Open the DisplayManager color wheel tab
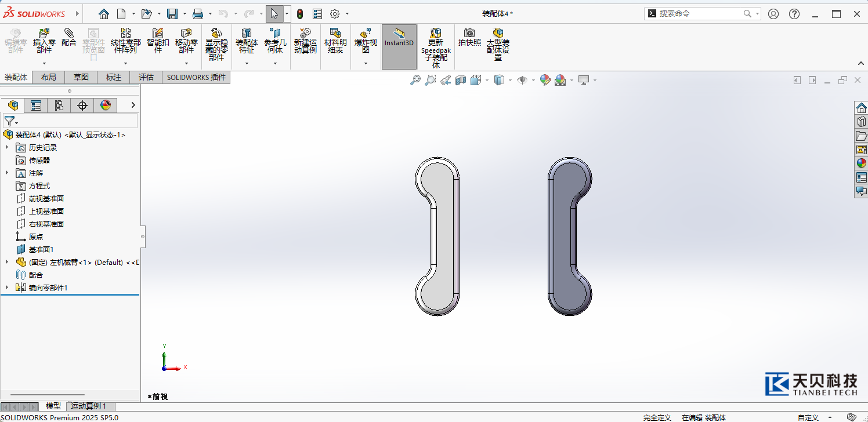Viewport: 868px width, 422px height. tap(105, 105)
